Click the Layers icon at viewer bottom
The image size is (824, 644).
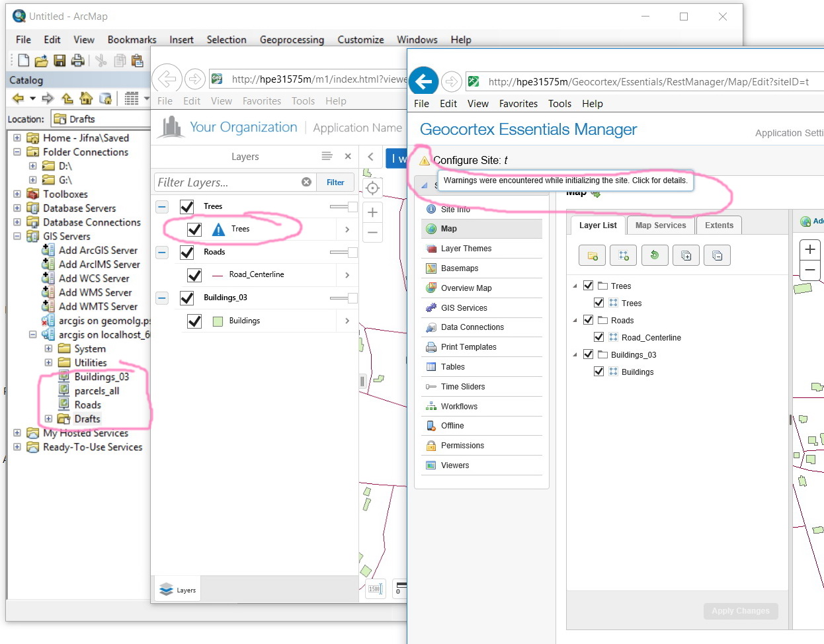pyautogui.click(x=178, y=590)
